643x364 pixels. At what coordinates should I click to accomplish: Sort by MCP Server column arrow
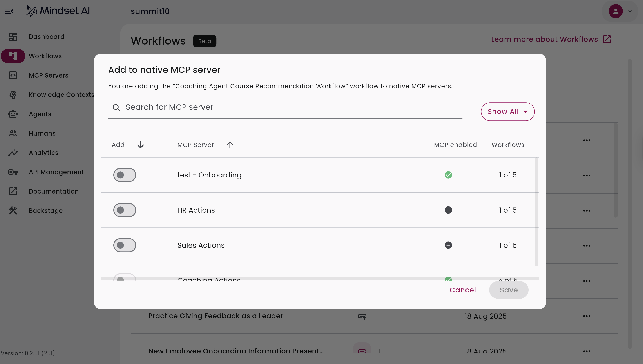click(x=230, y=145)
